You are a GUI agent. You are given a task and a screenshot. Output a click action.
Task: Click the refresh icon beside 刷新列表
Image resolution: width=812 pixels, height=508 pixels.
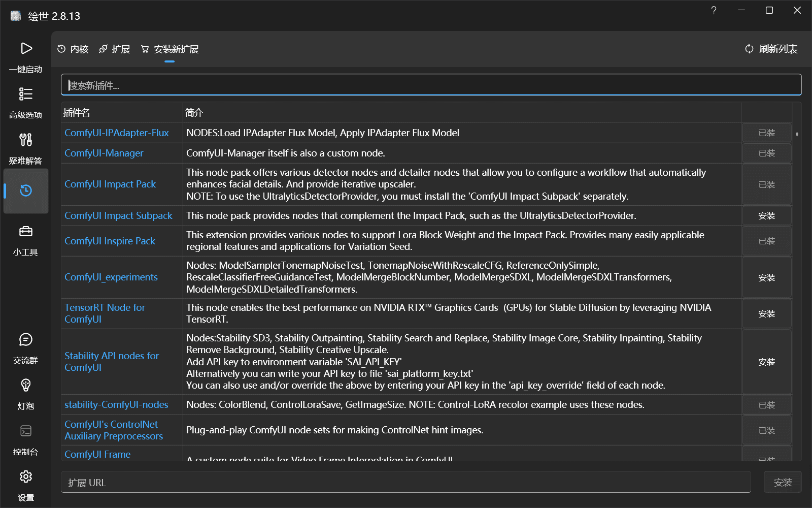pyautogui.click(x=749, y=49)
